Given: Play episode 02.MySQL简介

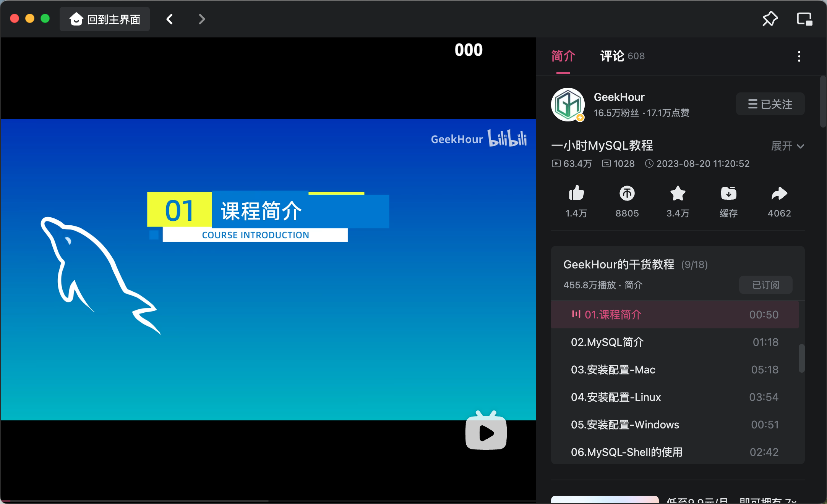Looking at the screenshot, I should pos(675,342).
